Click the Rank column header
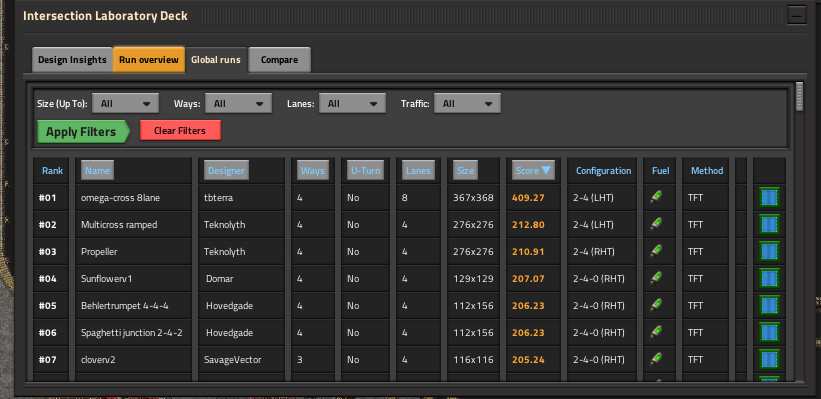This screenshot has height=399, width=821. tap(52, 171)
